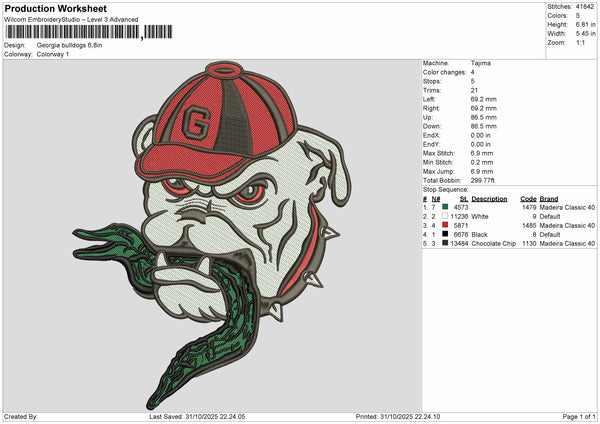Click the 'Stop Sequence:' heading
Viewport: 600px width, 424px height.
point(445,190)
